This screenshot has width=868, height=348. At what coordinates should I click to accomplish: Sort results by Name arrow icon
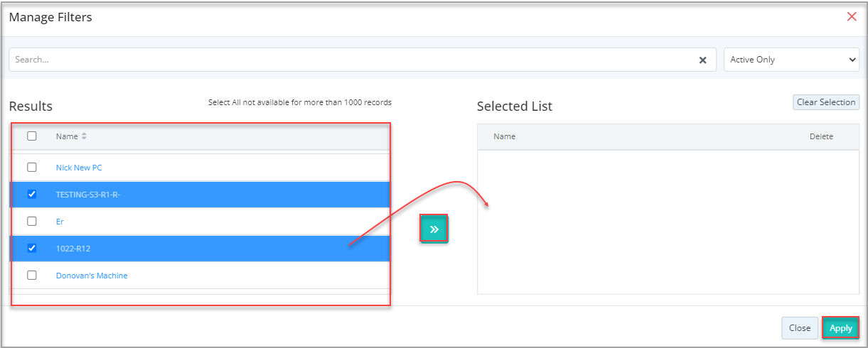click(x=85, y=136)
